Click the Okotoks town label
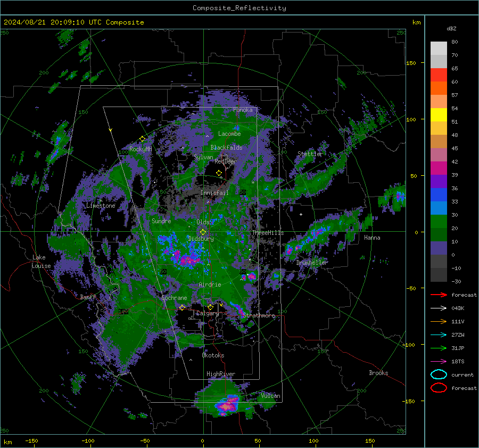The width and height of the screenshot is (479, 448). [213, 356]
